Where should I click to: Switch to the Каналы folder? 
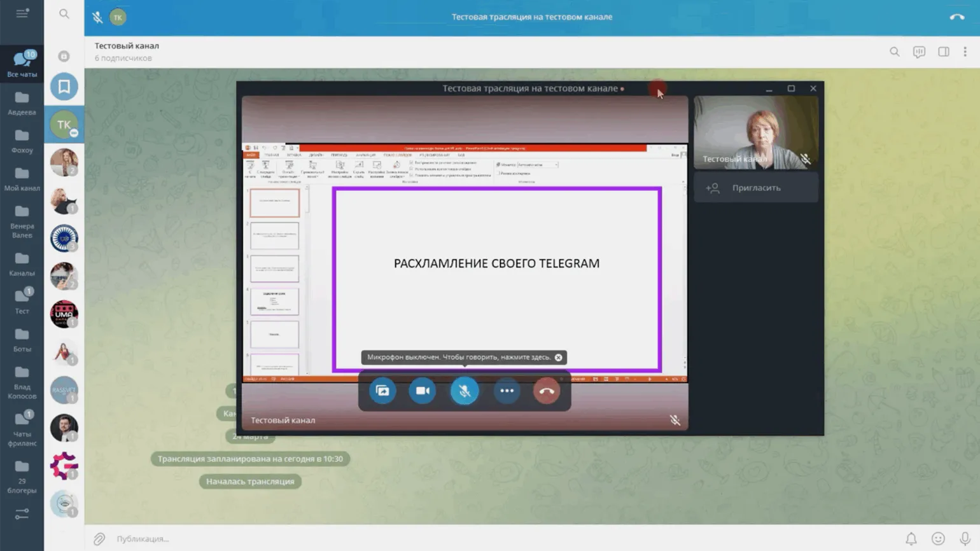(22, 264)
